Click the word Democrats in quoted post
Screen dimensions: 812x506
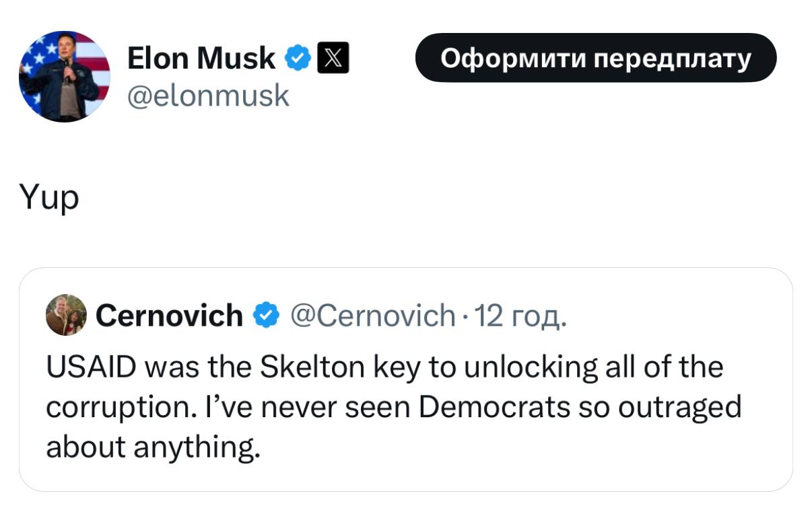point(494,407)
